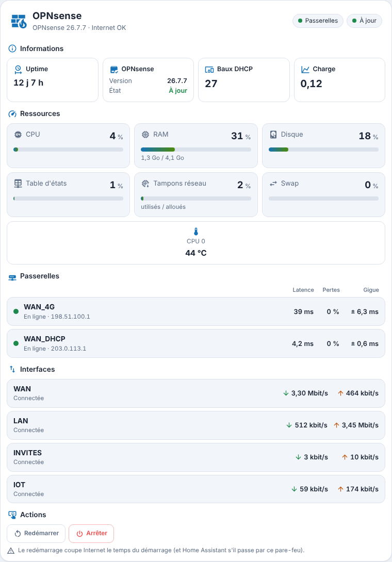The width and height of the screenshot is (392, 562).
Task: Click the "3,30 Mbit/s" WAN download rate
Action: pyautogui.click(x=309, y=393)
